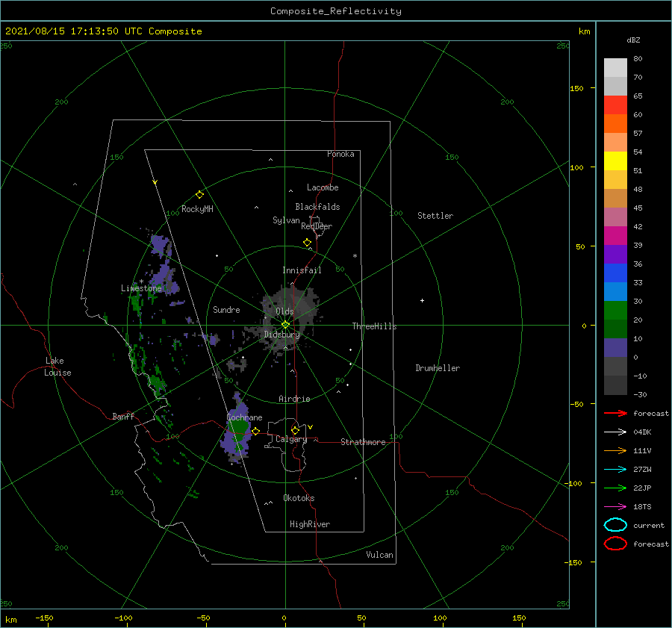Select the magenta 42-39 dBZ swatch
Image resolution: width=672 pixels, height=628 pixels.
(x=615, y=235)
